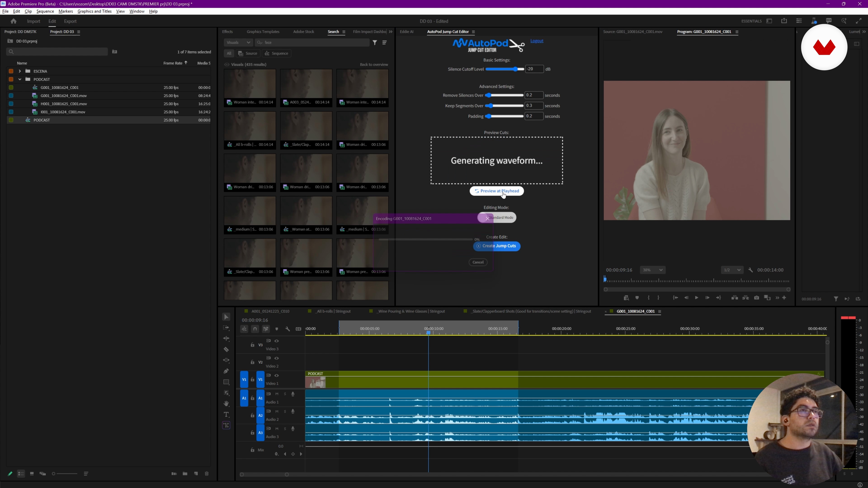The image size is (868, 488).
Task: Open Timeline Display Settings wrench
Action: coord(288,329)
